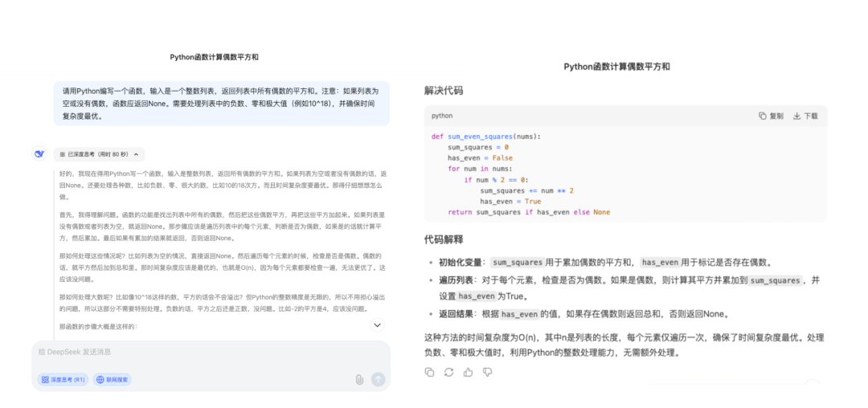Toggle the 深度思考 (R1) deep thinking mode
Image resolution: width=868 pixels, height=408 pixels.
pos(63,379)
